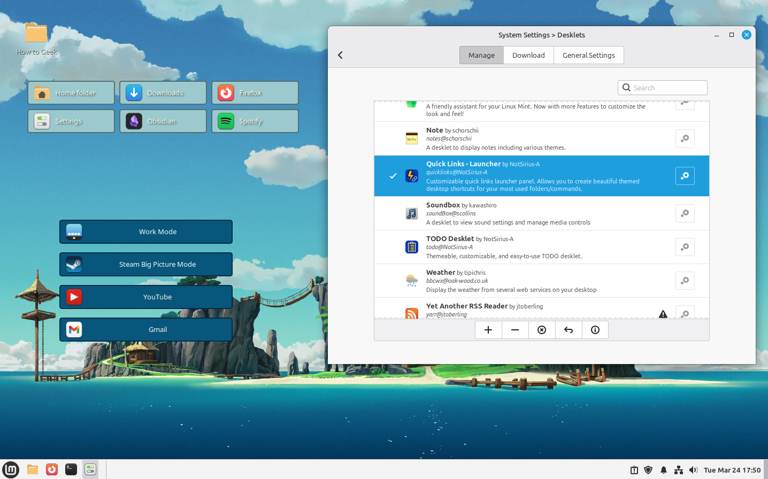Launch Obsidian from the desklet shortcut

point(163,121)
